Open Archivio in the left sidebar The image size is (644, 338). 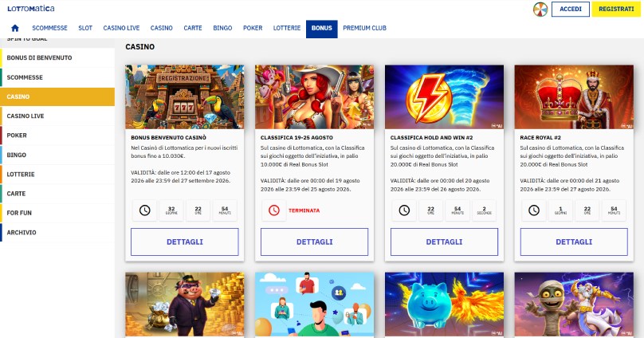57,232
